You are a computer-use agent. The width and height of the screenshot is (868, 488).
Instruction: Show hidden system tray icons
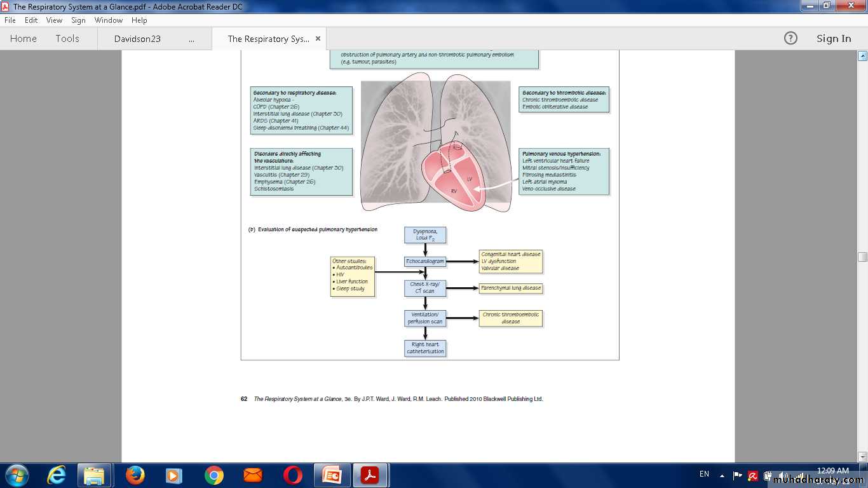722,475
